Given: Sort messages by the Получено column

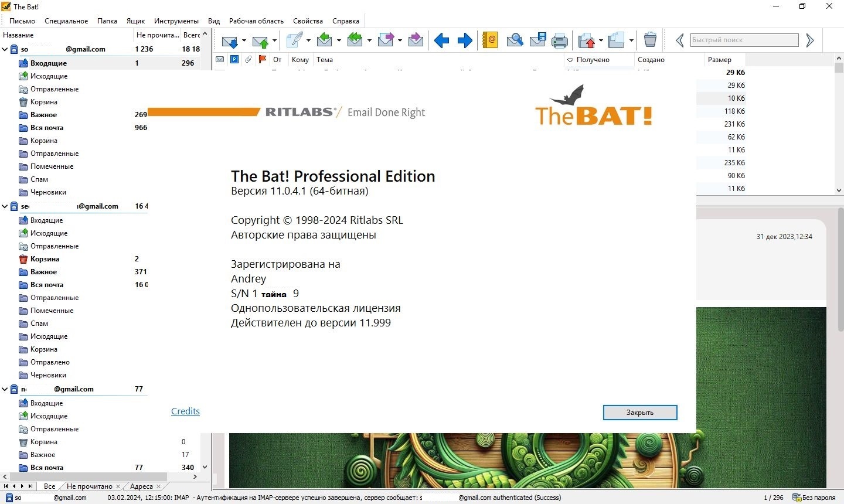Looking at the screenshot, I should (599, 60).
